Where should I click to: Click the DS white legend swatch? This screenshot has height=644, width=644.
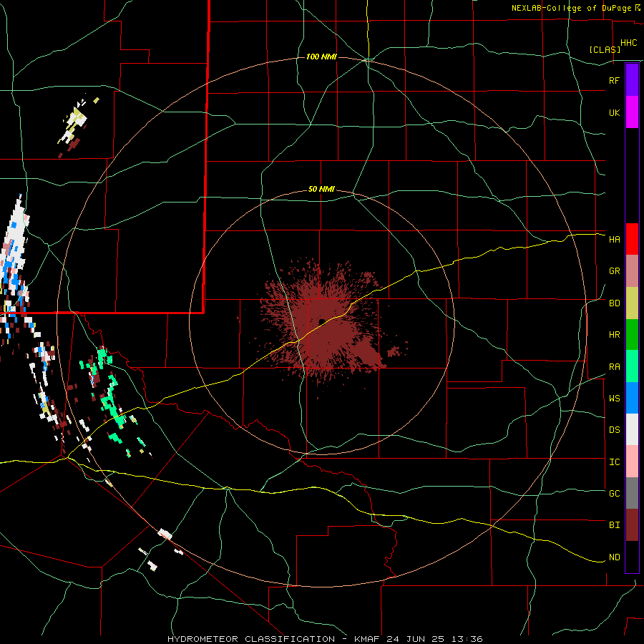click(x=632, y=429)
